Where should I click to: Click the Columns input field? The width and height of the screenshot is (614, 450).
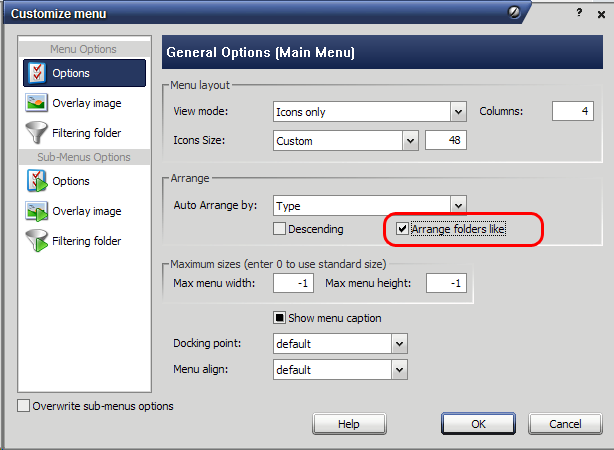573,111
